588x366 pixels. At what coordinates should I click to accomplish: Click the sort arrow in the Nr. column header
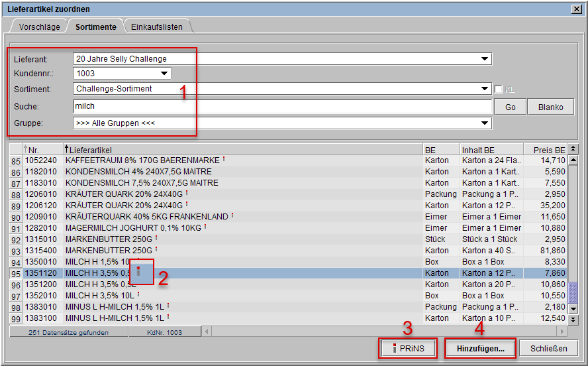26,150
